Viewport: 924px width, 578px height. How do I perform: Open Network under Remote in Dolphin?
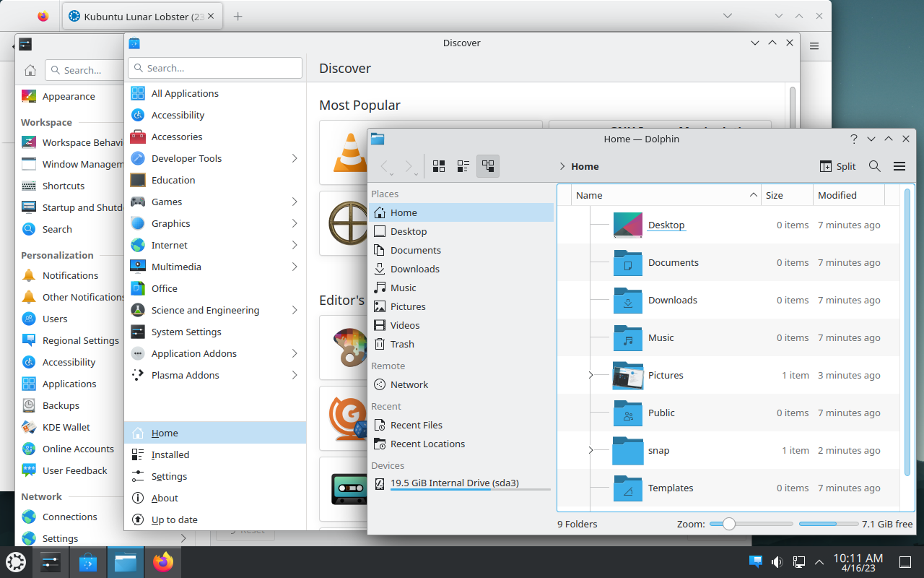(x=461, y=384)
